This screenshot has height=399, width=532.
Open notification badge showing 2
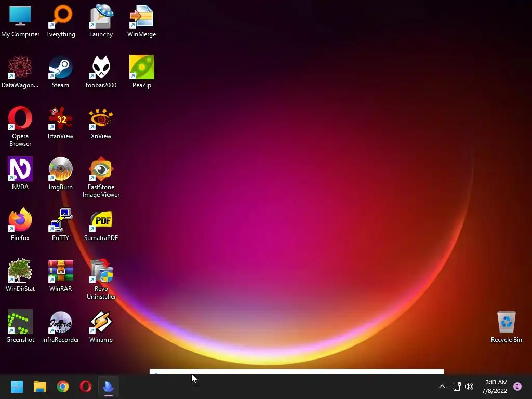click(517, 387)
